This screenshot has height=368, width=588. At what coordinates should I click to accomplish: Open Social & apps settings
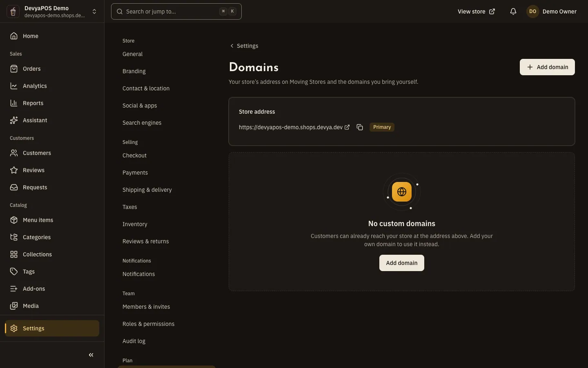[140, 105]
